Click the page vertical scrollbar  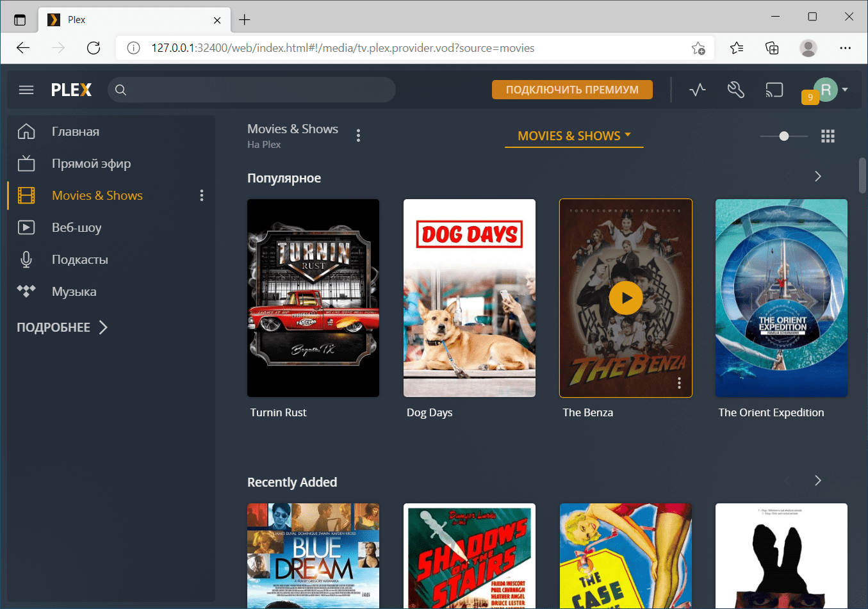[862, 175]
